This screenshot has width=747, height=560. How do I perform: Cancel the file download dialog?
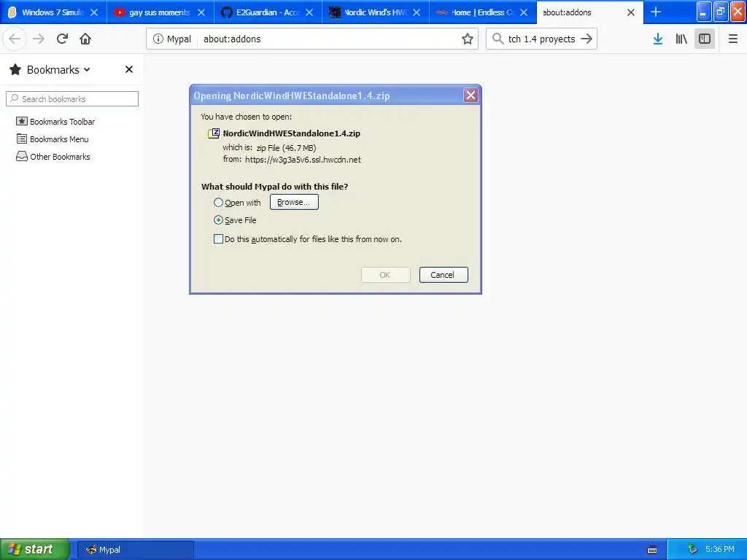[x=444, y=275]
